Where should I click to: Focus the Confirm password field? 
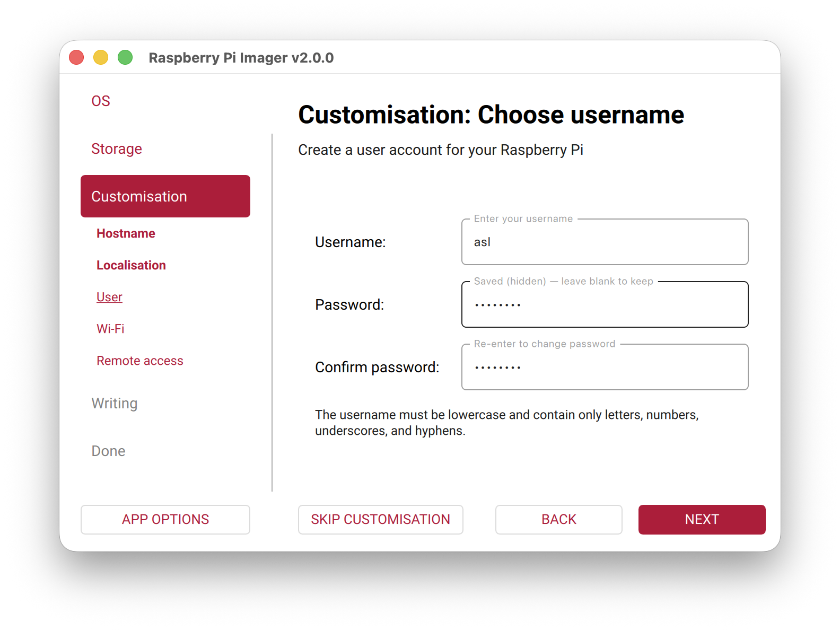[605, 367]
